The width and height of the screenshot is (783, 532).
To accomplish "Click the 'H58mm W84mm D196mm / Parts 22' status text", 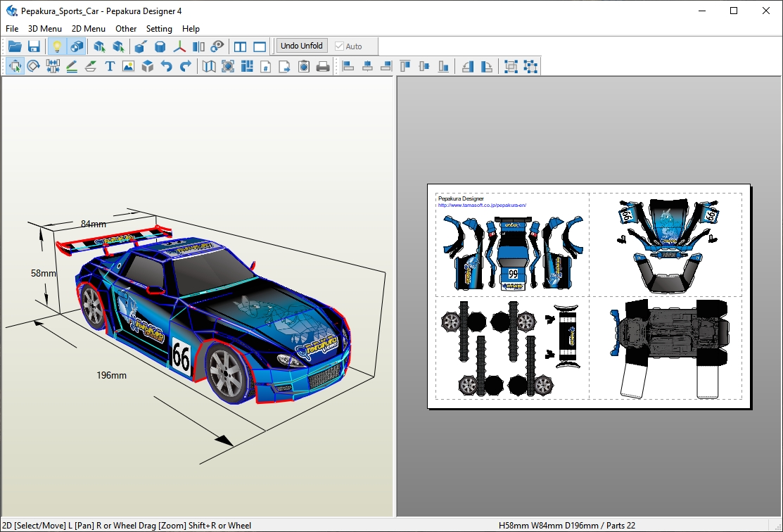I will [567, 526].
